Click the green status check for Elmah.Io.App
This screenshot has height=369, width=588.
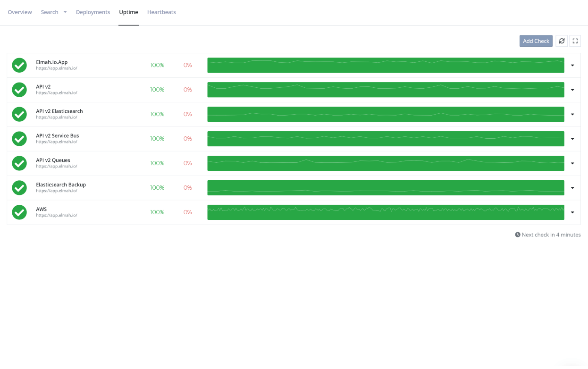pos(19,65)
